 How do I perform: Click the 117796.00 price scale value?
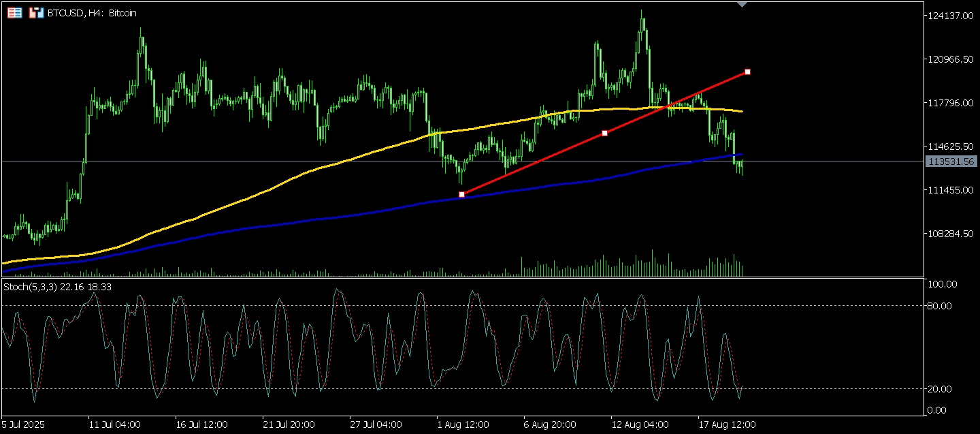(951, 103)
